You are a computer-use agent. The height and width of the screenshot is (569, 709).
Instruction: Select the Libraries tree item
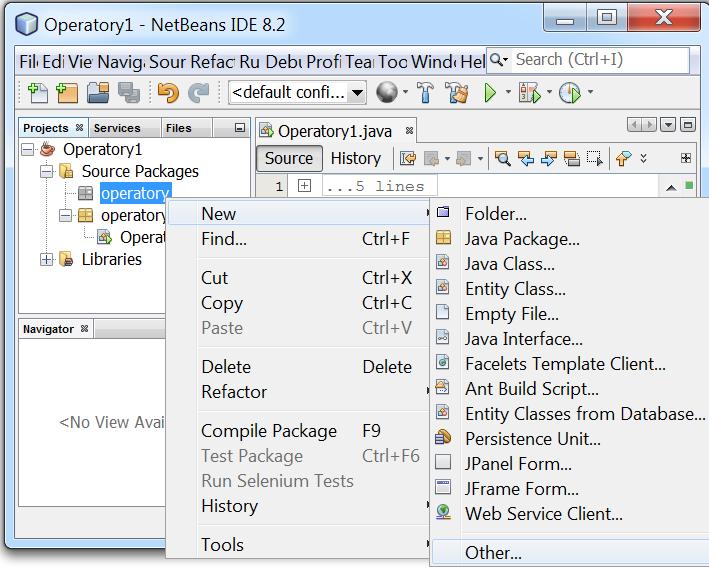112,260
